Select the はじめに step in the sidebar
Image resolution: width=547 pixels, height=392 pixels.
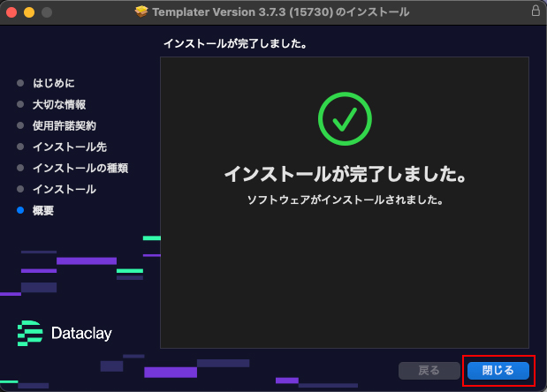(54, 83)
